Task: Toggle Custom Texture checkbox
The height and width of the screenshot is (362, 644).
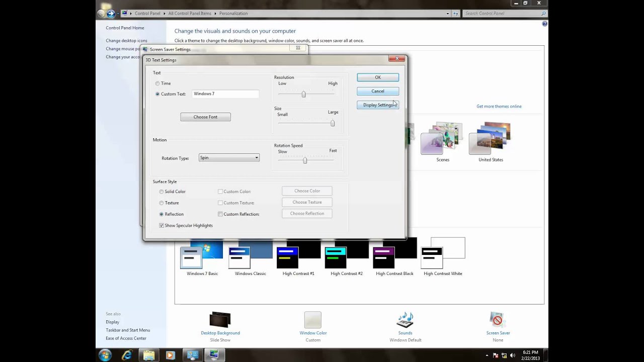Action: click(220, 203)
